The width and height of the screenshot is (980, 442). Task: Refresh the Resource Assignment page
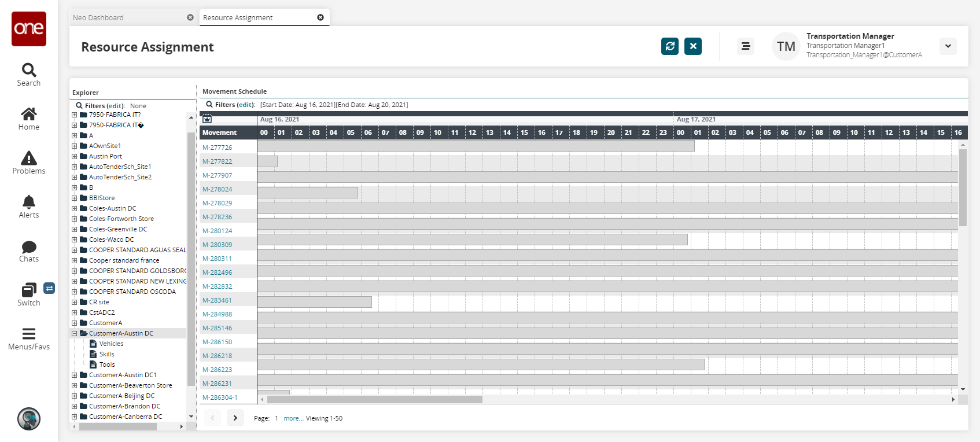point(670,46)
